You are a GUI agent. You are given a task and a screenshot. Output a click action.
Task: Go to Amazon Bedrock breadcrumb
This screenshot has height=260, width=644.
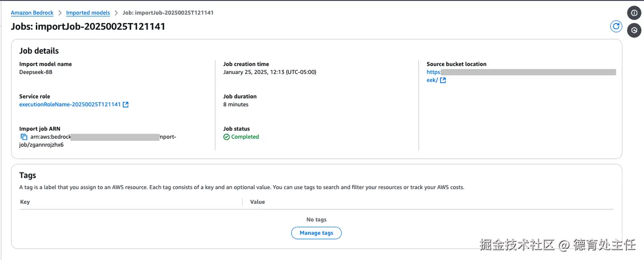[x=33, y=13]
